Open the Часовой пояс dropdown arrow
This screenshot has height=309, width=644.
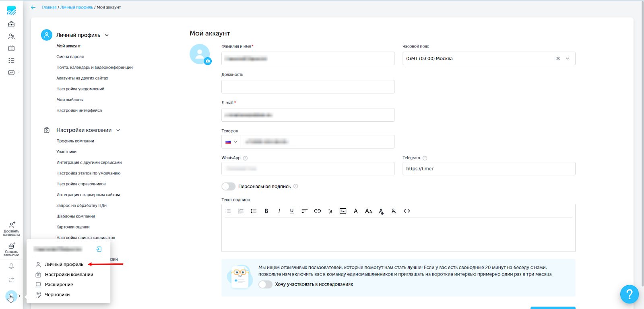(568, 58)
